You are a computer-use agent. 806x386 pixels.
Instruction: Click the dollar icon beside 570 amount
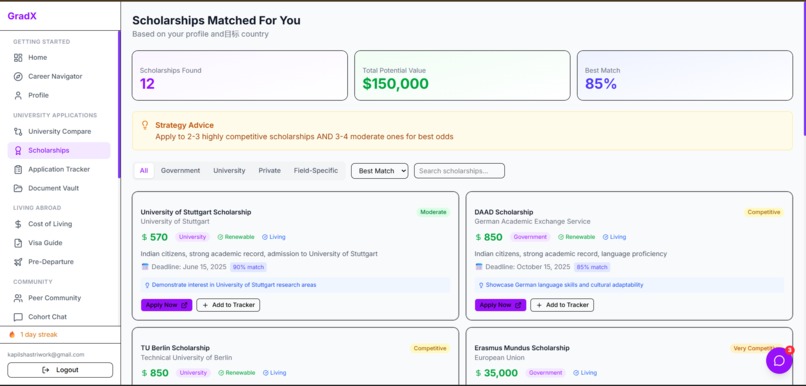pos(144,237)
